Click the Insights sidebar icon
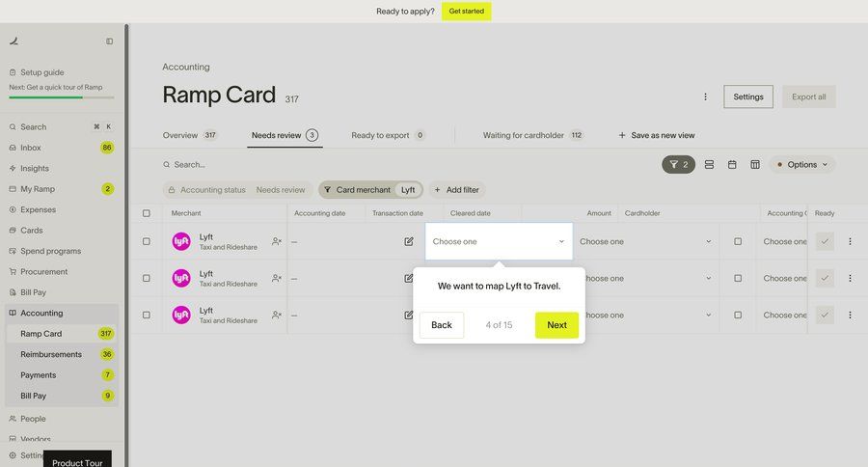 13,168
